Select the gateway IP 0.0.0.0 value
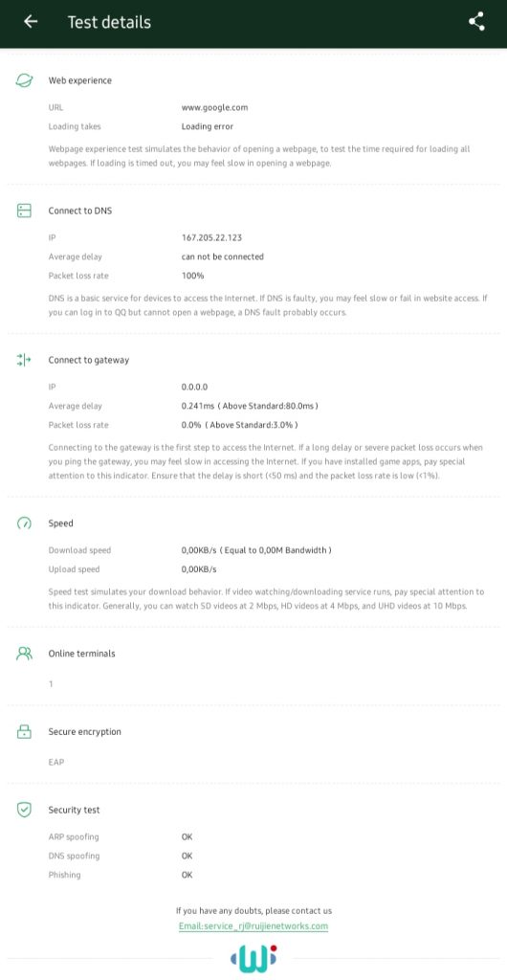Screen dimensions: 507x980 click(195, 387)
